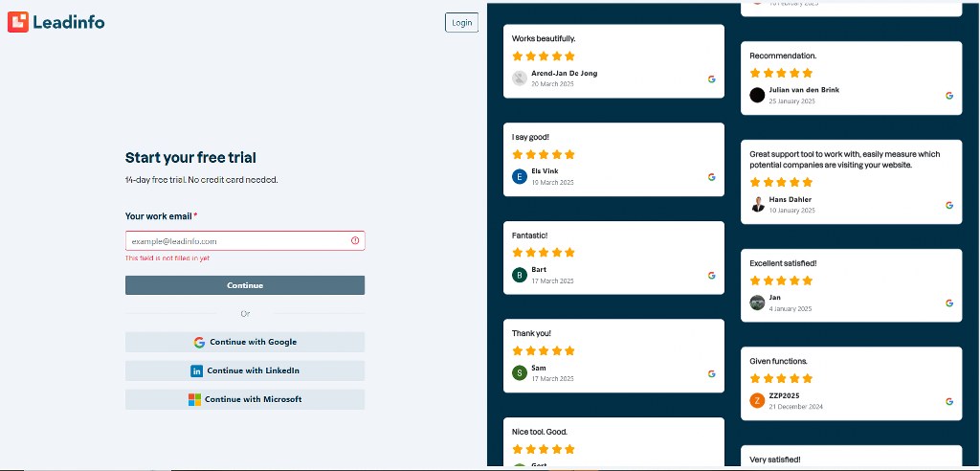The height and width of the screenshot is (471, 980).
Task: Click Google icon on Jan's review
Action: point(949,303)
